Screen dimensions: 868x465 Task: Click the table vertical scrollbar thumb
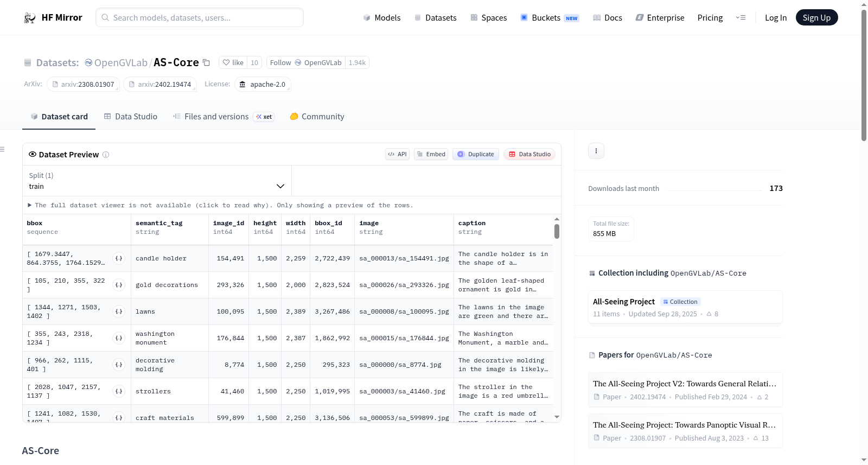(557, 231)
